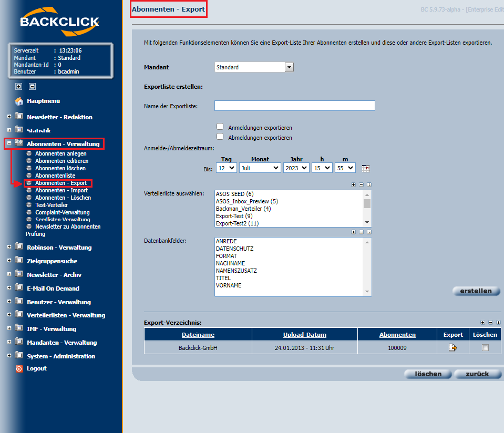The image size is (504, 433).
Task: Open Hauptmenü via the house icon
Action: click(19, 101)
